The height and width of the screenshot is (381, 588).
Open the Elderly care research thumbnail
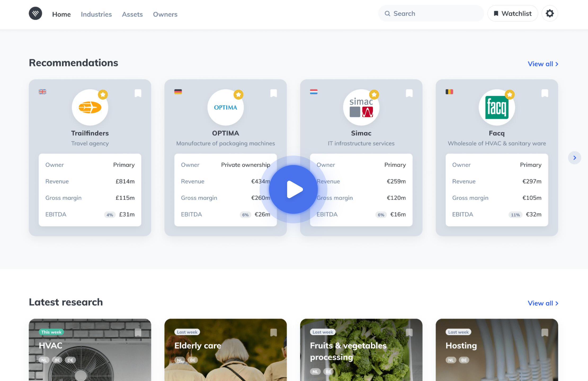[x=226, y=350]
